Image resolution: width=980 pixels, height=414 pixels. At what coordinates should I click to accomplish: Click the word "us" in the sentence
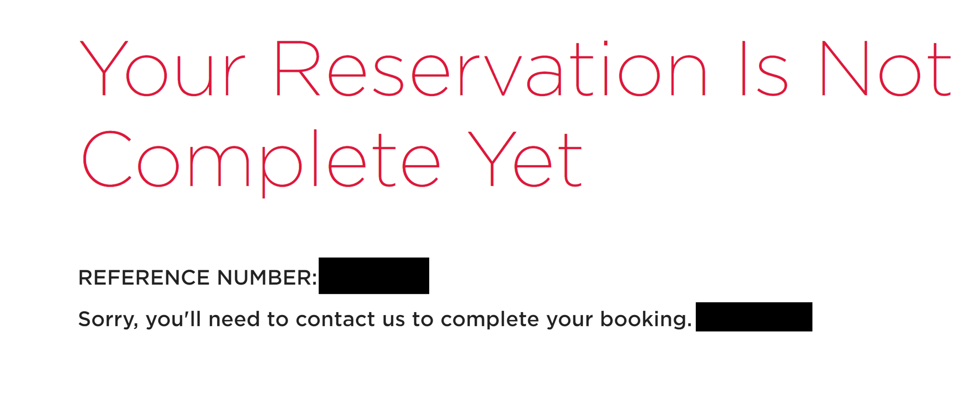[x=393, y=319]
